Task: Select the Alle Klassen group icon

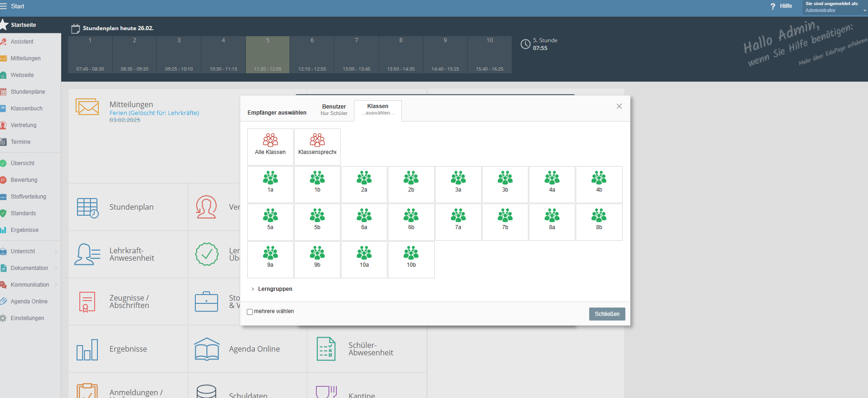Action: [270, 140]
